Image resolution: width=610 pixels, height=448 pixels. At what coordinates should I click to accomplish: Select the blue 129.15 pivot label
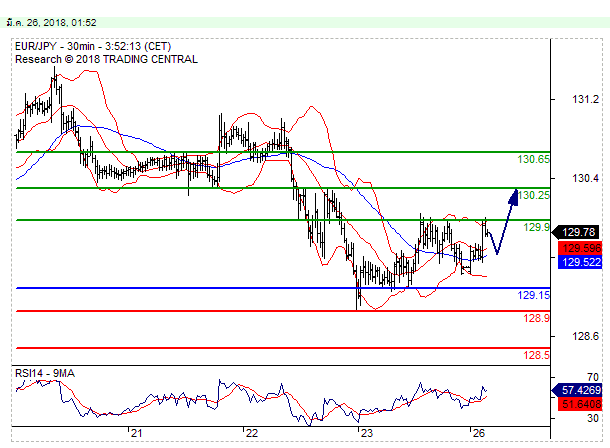(x=533, y=295)
